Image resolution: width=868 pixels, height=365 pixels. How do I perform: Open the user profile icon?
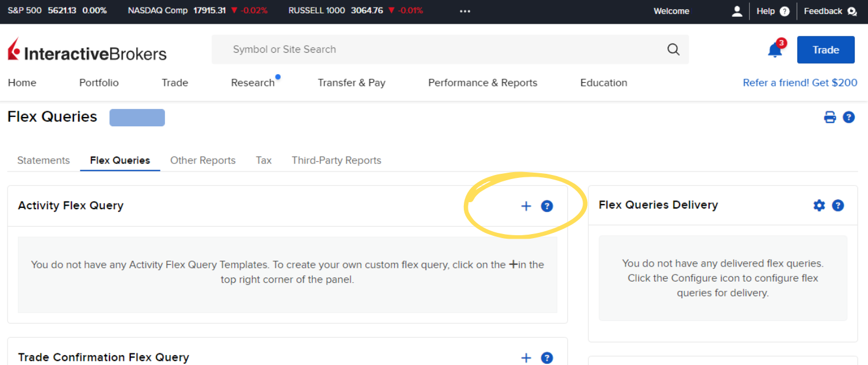point(737,11)
